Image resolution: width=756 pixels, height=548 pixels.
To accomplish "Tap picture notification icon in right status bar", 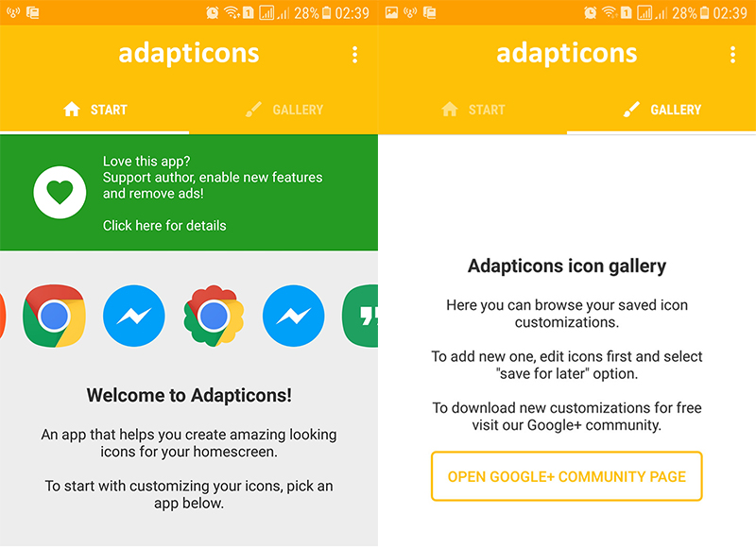I will point(391,12).
